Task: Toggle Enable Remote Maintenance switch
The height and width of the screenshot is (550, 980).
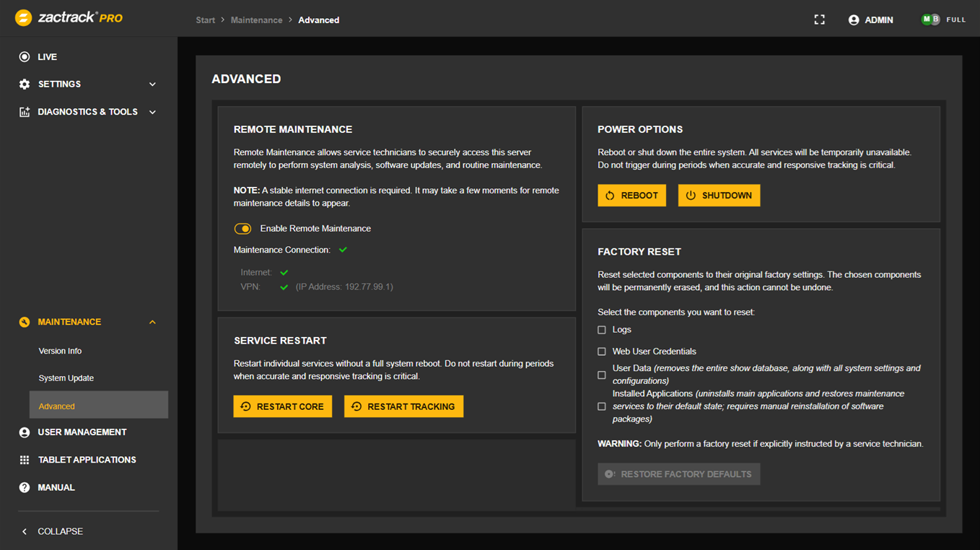Action: (x=242, y=229)
